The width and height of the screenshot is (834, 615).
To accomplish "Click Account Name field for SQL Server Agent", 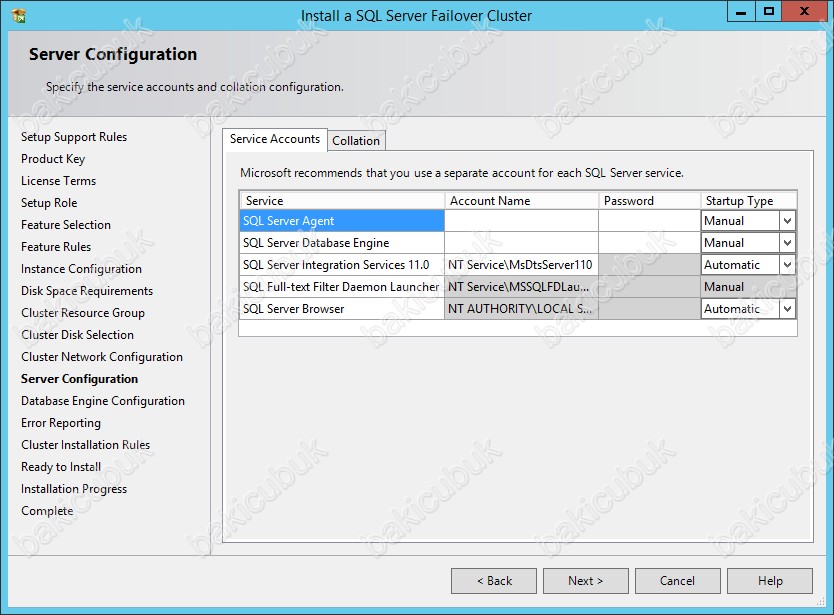I will (521, 221).
